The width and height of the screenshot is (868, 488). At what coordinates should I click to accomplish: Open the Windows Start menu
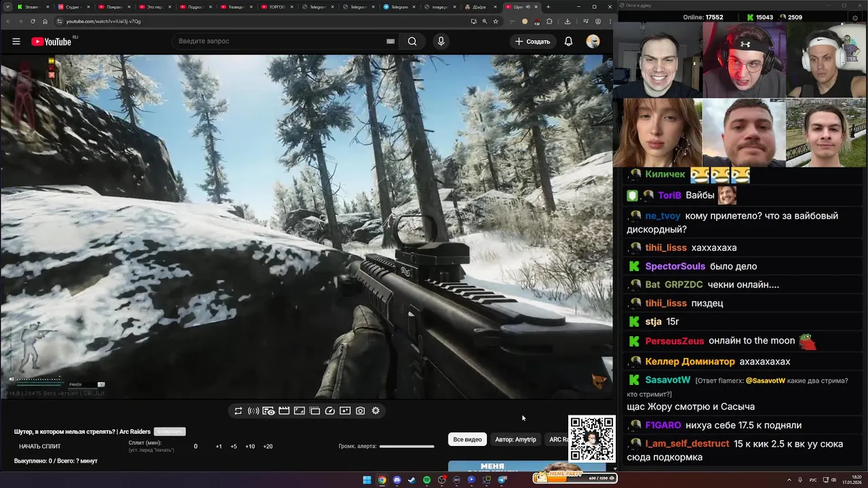367,480
